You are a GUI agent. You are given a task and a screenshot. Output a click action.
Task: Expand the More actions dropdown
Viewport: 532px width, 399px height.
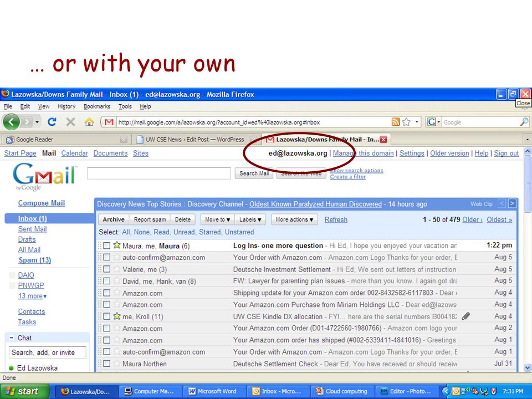(294, 219)
